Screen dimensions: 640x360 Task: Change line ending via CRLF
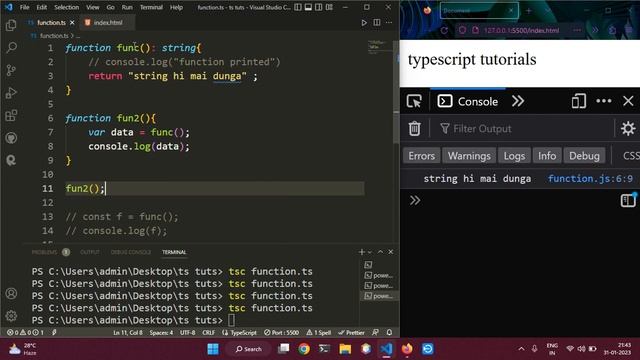point(209,333)
